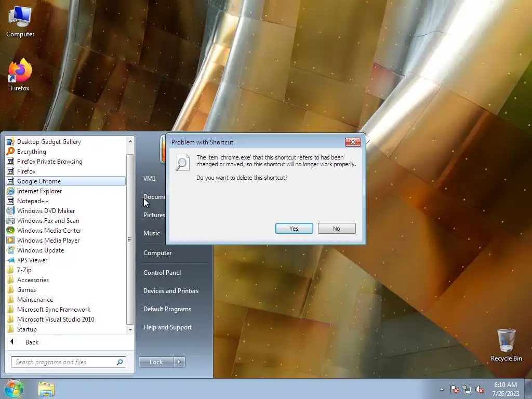Open Internet Explorer icon
532x399 pixels.
coord(10,191)
